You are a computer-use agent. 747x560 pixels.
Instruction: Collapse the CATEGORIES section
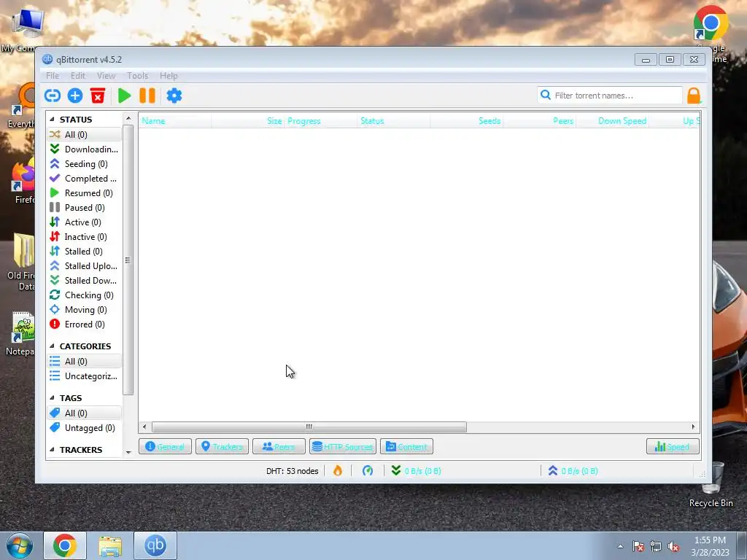[x=52, y=346]
